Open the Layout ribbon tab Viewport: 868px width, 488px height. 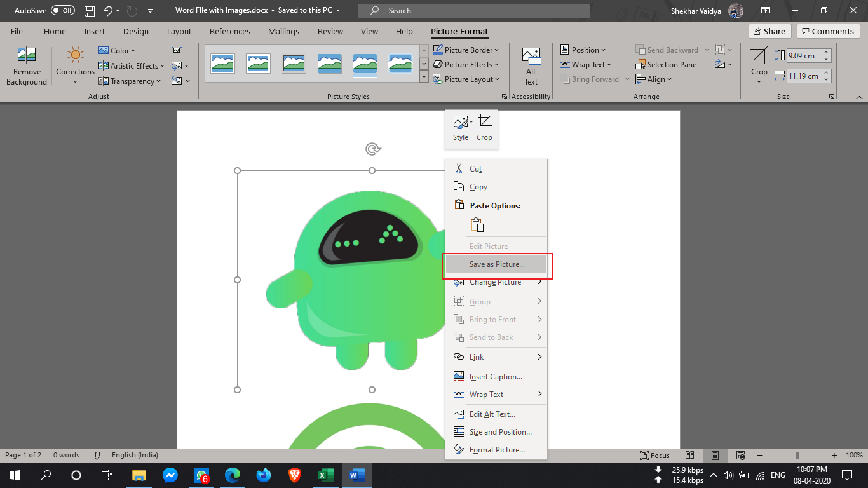pyautogui.click(x=179, y=31)
